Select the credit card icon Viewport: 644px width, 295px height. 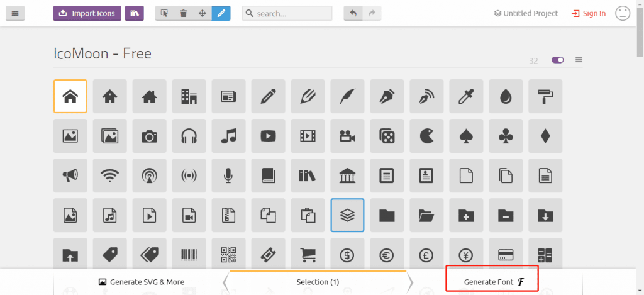[x=506, y=253]
